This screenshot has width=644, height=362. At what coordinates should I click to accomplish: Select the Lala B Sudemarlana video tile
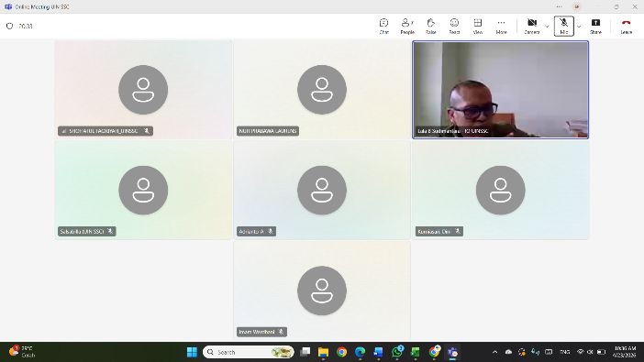coord(500,90)
